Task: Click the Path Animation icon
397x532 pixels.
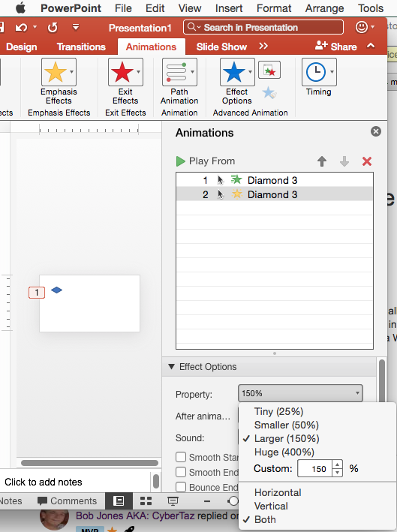Action: pyautogui.click(x=176, y=72)
